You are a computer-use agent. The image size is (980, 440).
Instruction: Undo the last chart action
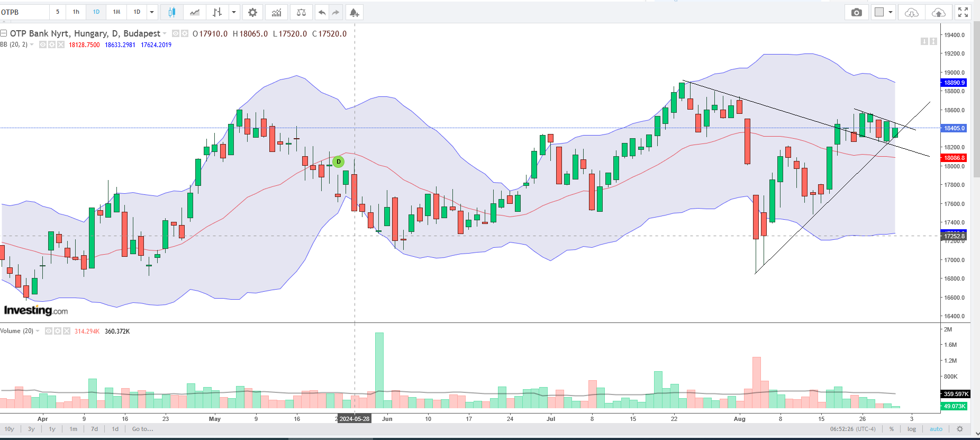(x=322, y=12)
